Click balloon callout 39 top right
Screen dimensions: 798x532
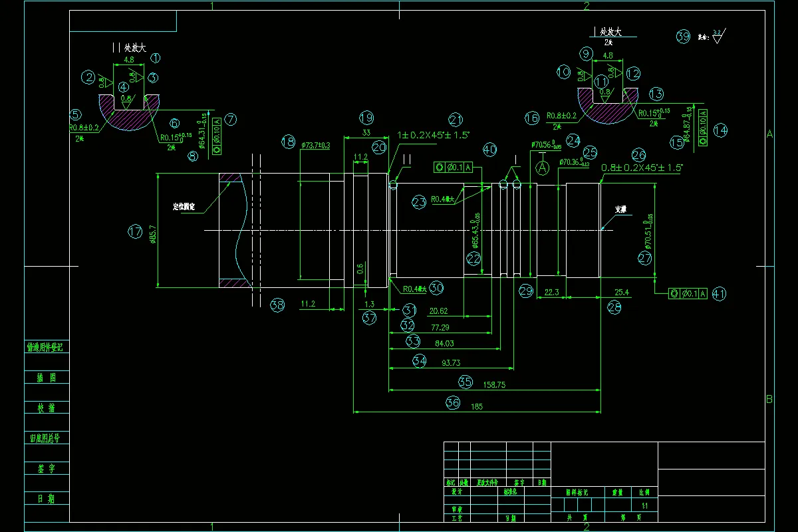(682, 37)
